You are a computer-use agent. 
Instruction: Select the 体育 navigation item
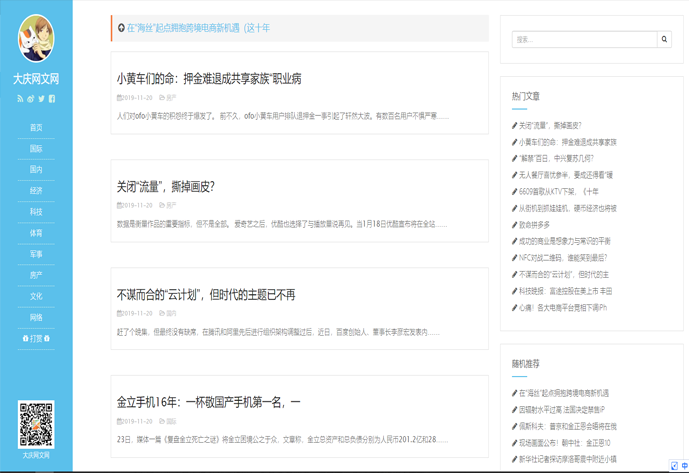tap(36, 233)
